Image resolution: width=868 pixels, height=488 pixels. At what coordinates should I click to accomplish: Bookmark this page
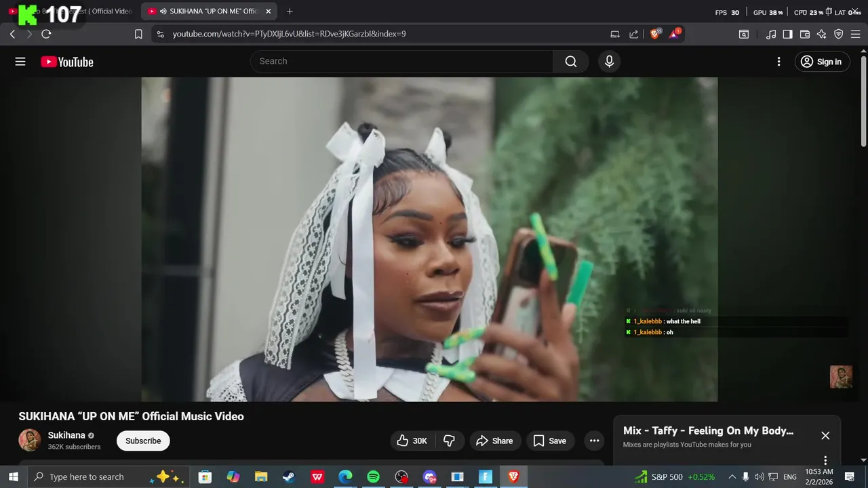point(138,34)
